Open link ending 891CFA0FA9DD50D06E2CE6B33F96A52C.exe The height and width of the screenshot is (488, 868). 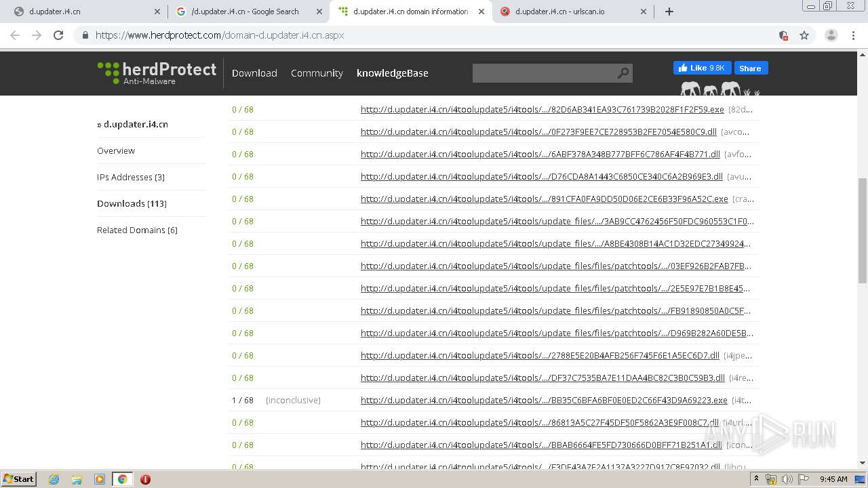(x=545, y=199)
